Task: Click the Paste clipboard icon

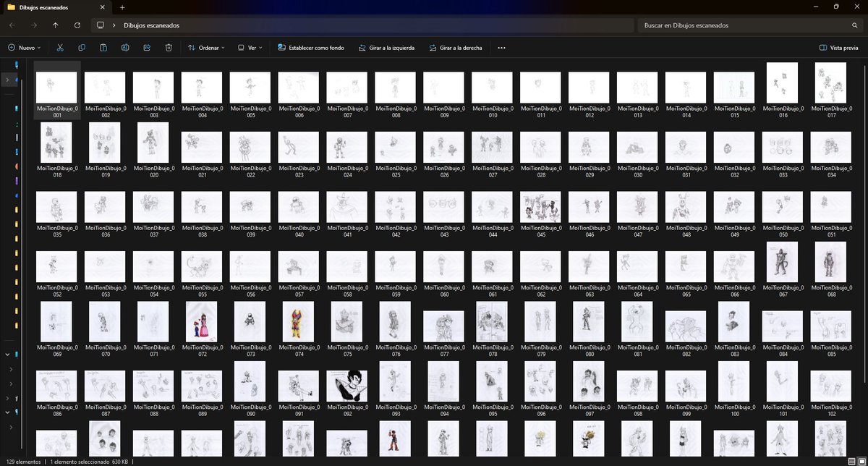Action: (103, 48)
